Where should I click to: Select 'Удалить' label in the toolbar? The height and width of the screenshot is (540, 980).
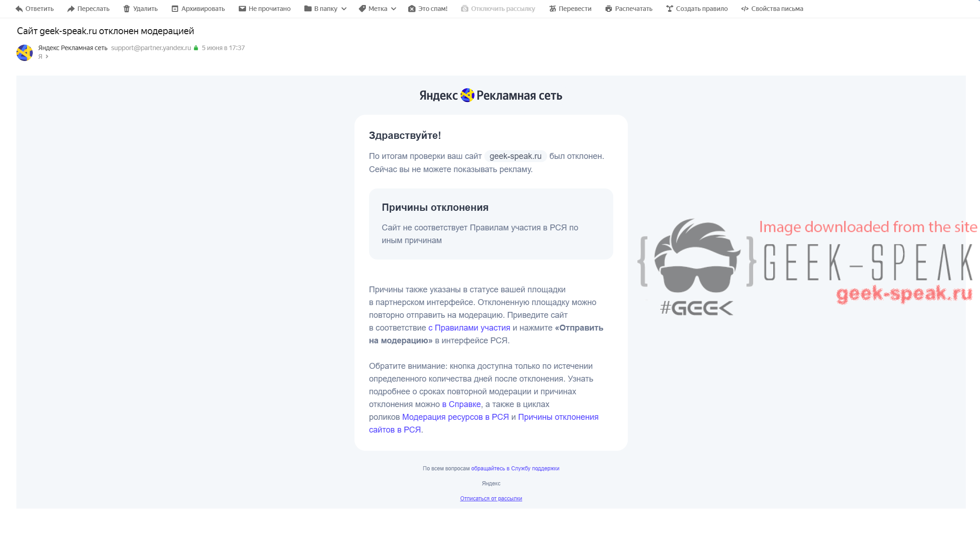pos(145,9)
